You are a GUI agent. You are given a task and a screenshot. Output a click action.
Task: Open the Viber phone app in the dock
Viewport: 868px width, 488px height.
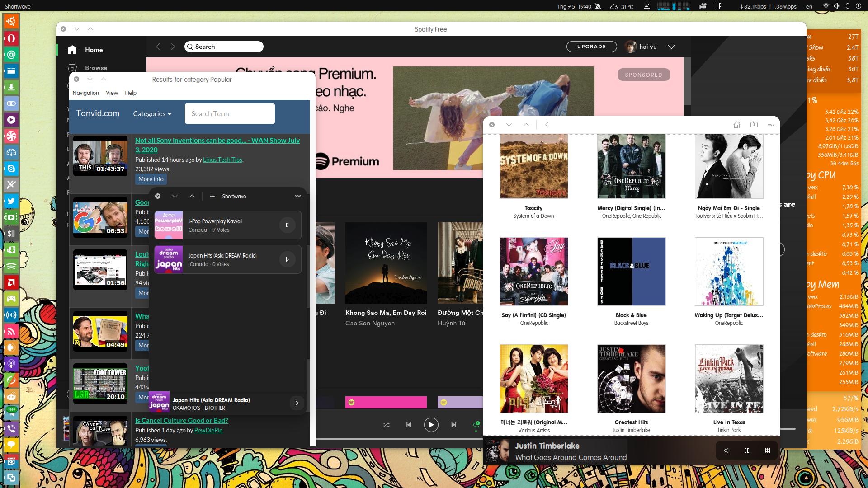point(11,429)
